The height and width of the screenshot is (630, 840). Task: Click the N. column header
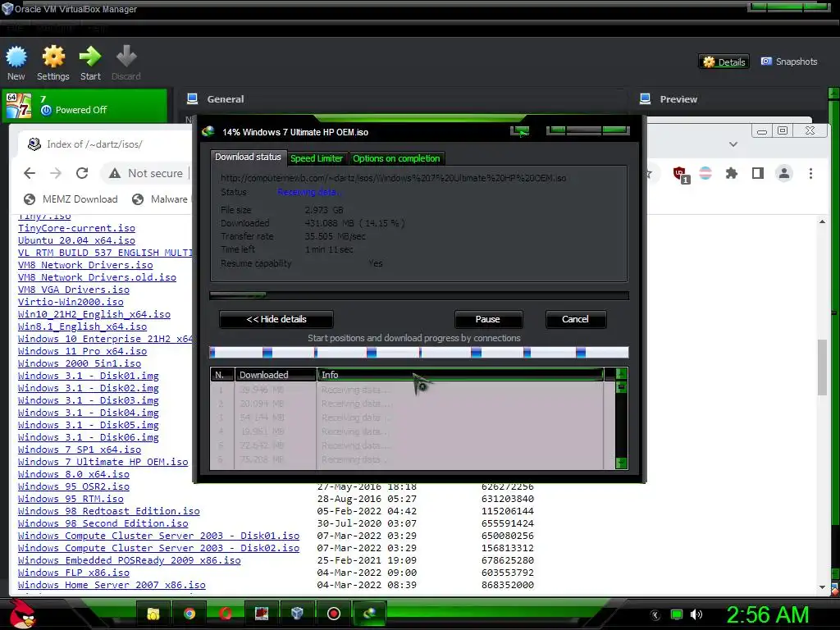pyautogui.click(x=222, y=375)
